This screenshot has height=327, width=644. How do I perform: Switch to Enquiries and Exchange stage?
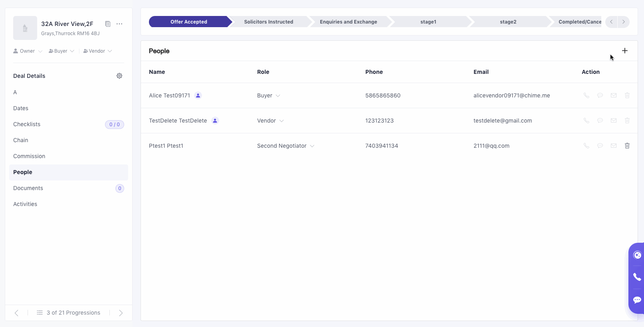pos(348,22)
